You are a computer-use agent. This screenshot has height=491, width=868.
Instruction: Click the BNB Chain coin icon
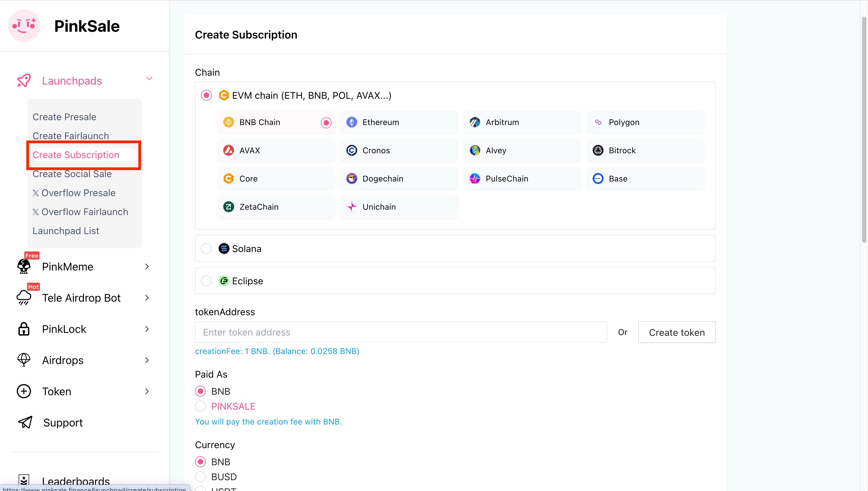pos(229,122)
